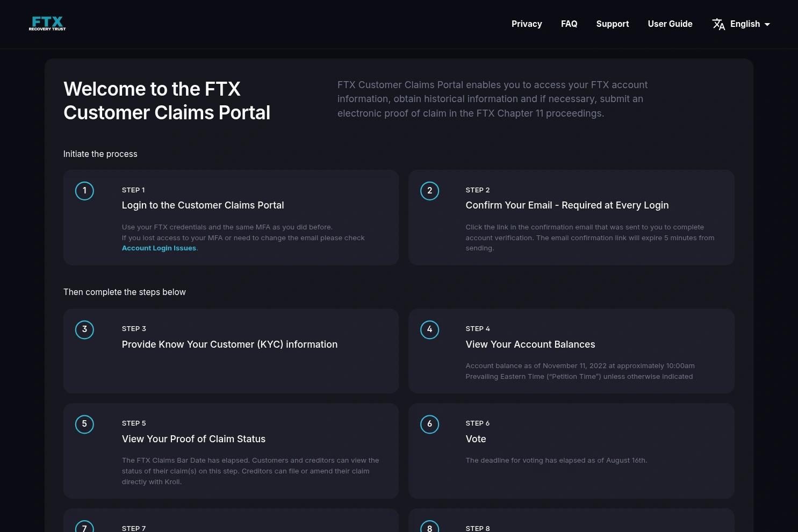Click the "STEP 1" label

[x=133, y=190]
